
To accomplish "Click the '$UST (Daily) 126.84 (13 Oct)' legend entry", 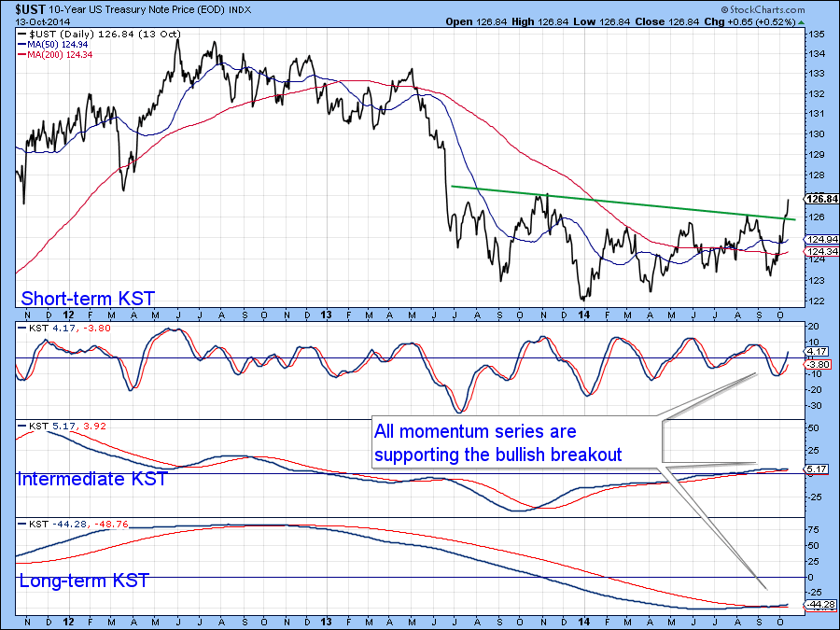I will [100, 35].
